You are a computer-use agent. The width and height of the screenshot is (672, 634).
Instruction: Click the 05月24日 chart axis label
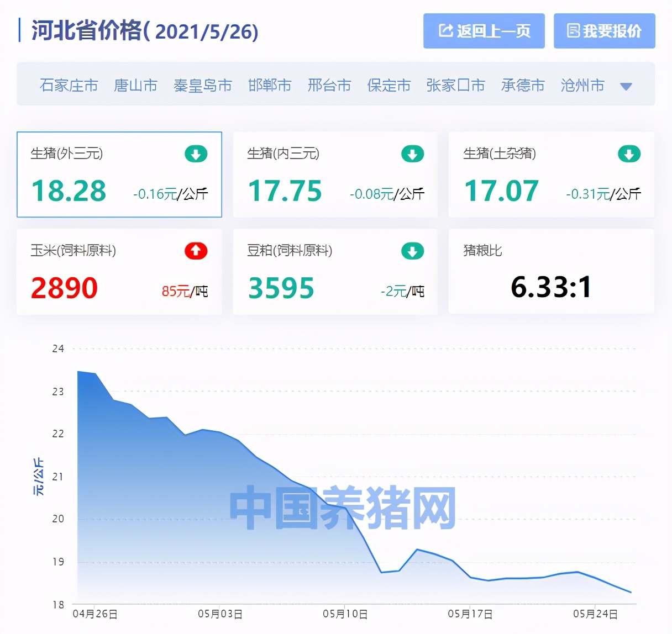pos(595,614)
